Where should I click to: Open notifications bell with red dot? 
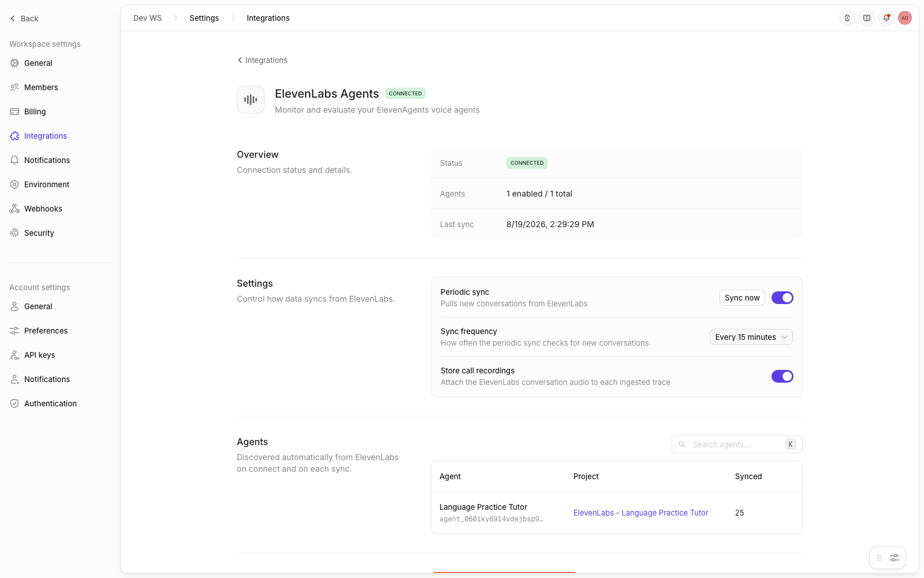[886, 18]
